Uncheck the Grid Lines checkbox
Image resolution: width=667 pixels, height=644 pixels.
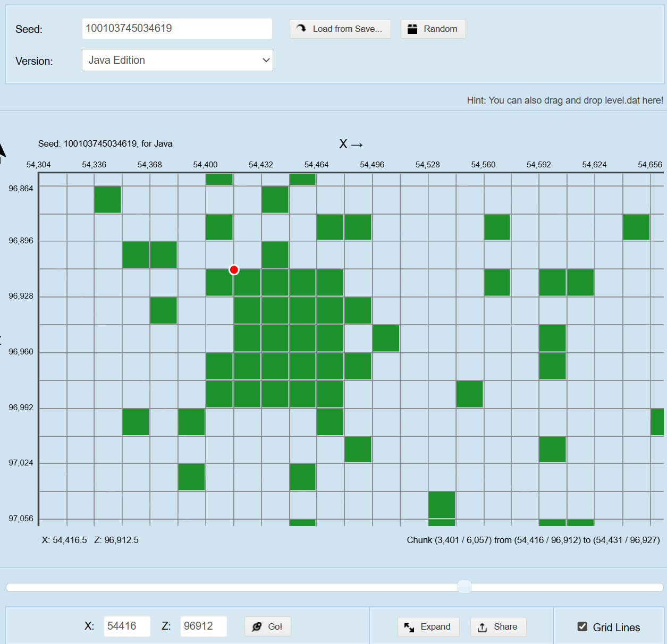(x=582, y=627)
